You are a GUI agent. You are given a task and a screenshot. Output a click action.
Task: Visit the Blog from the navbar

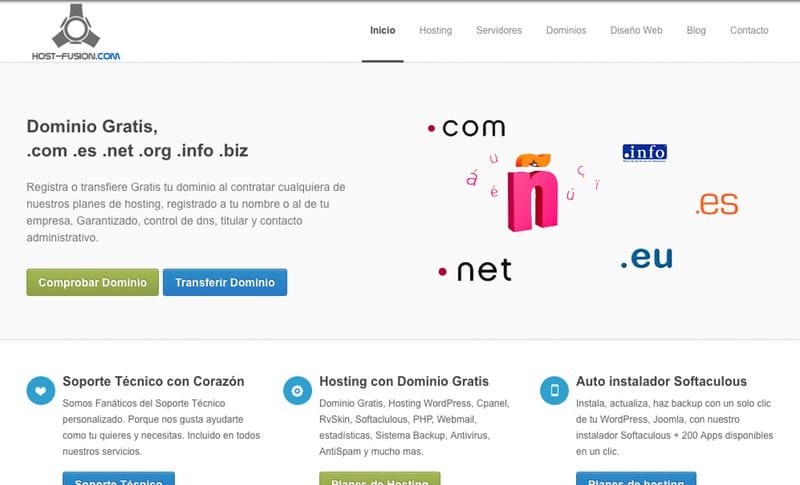(x=696, y=31)
